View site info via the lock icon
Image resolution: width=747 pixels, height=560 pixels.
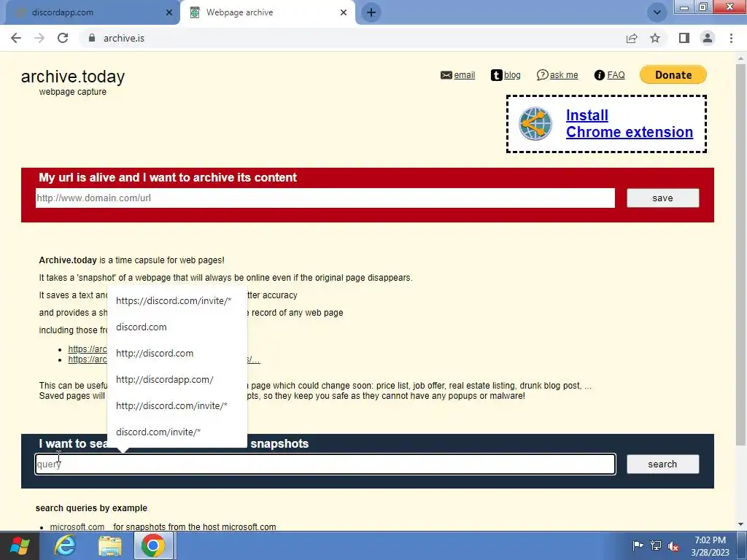(92, 38)
